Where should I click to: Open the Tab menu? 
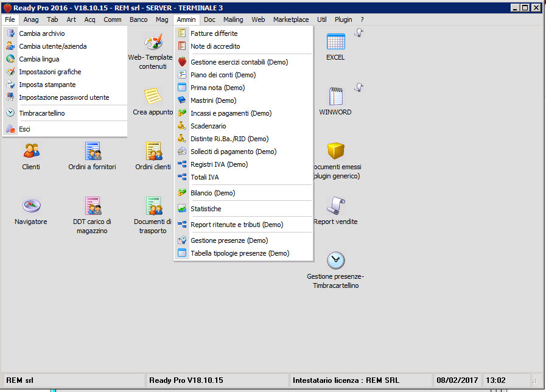click(x=52, y=19)
